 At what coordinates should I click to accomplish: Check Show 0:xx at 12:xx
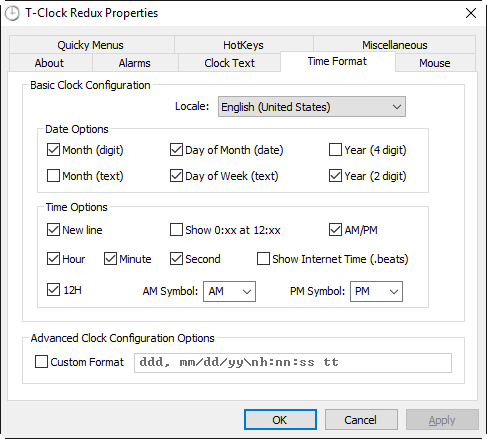[x=176, y=230]
